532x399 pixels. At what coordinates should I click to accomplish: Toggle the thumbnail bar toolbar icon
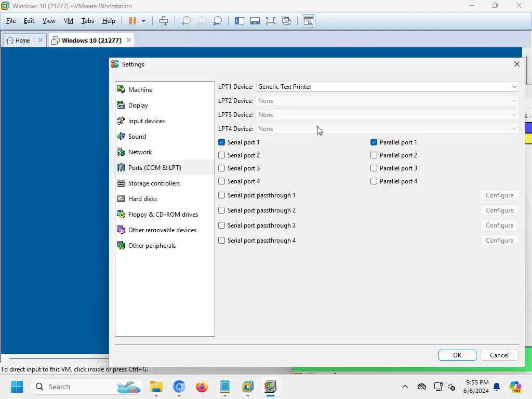pyautogui.click(x=255, y=21)
